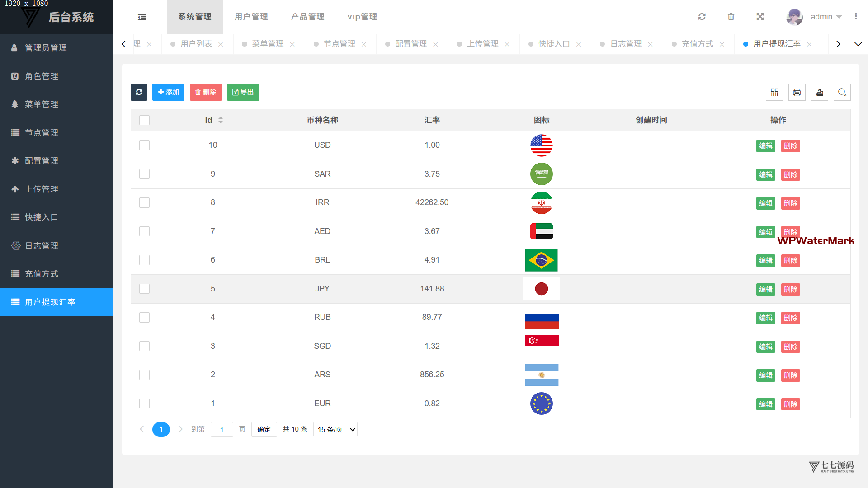Click the page number input field
The height and width of the screenshot is (488, 868).
tap(222, 429)
